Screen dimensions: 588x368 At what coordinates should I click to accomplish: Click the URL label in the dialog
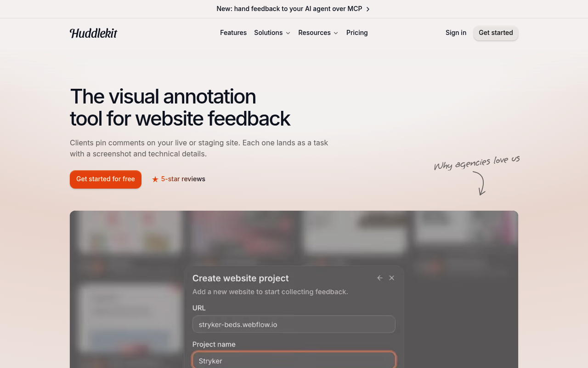pos(199,308)
